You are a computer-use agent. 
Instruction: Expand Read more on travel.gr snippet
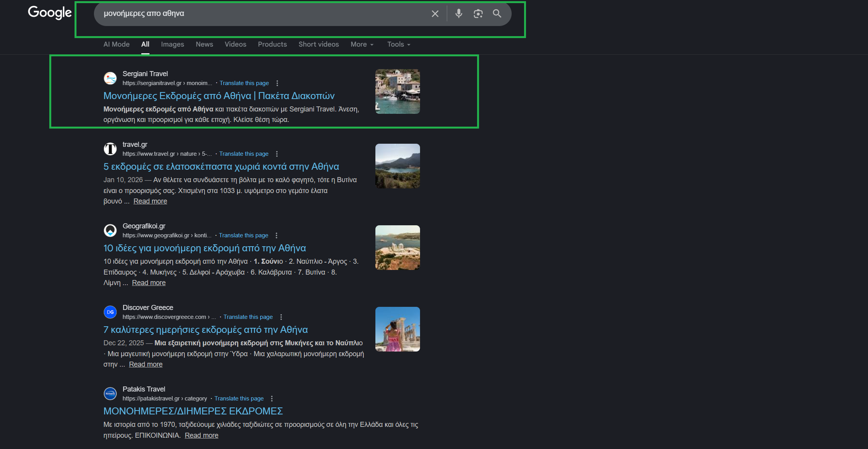coord(150,201)
